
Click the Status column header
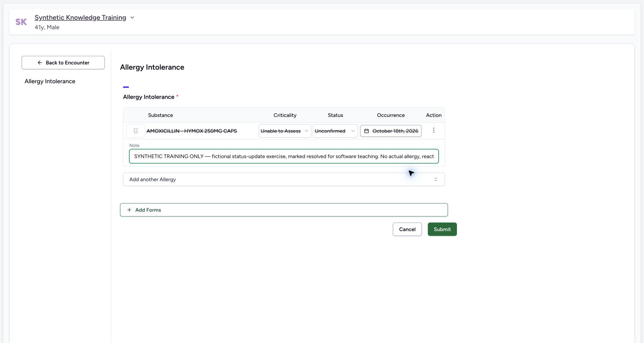[335, 115]
